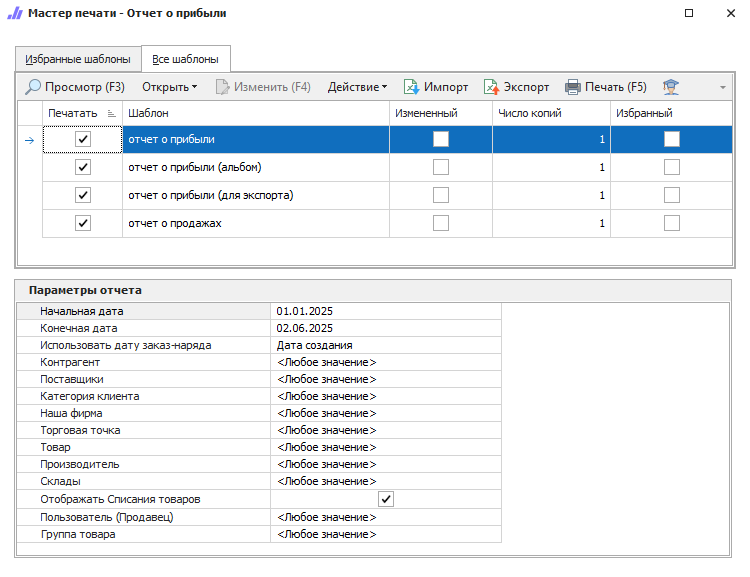Click the Импорт icon in the toolbar
This screenshot has width=750, height=577.
click(x=411, y=87)
